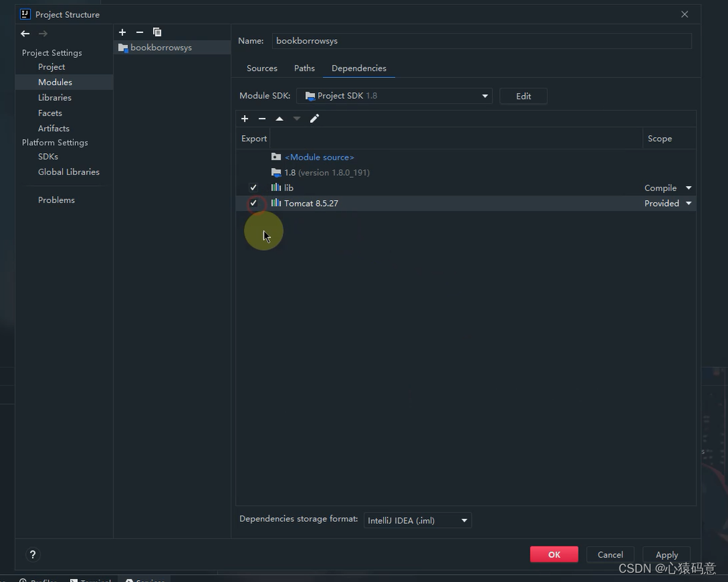Remove the selected dependency with the minus icon
The image size is (728, 582).
coord(262,119)
